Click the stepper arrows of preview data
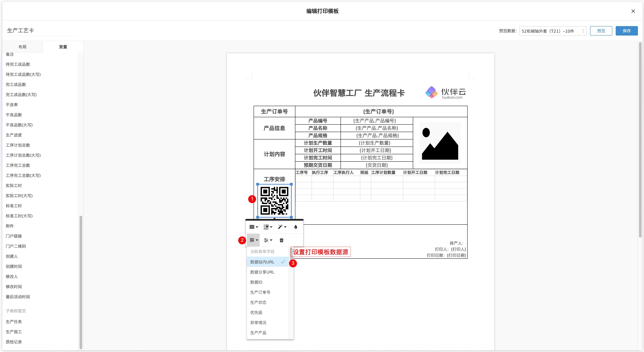 583,31
